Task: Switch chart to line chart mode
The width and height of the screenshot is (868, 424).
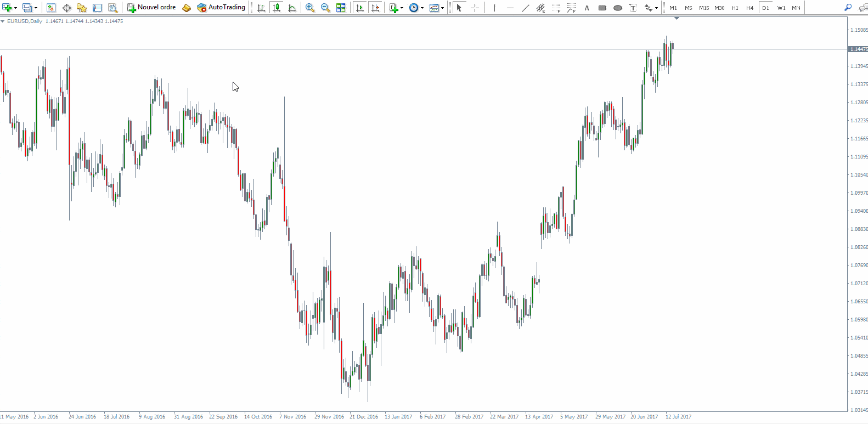Action: [292, 8]
